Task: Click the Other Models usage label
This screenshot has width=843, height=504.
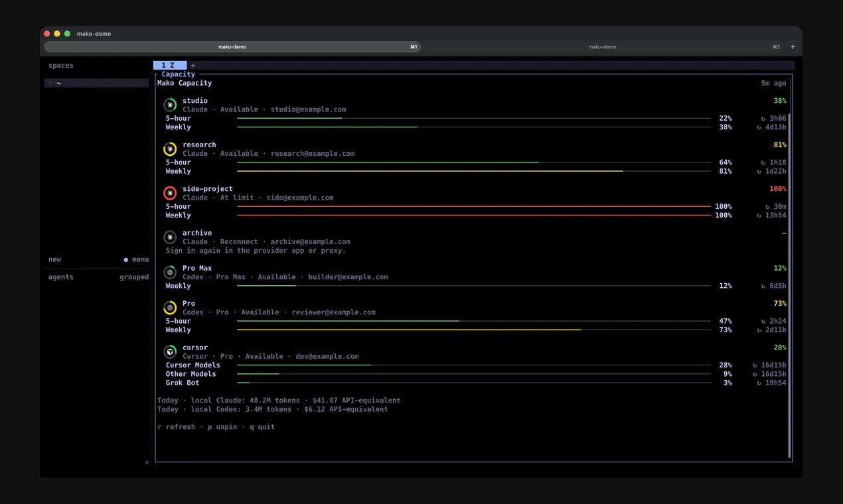Action: (x=191, y=374)
